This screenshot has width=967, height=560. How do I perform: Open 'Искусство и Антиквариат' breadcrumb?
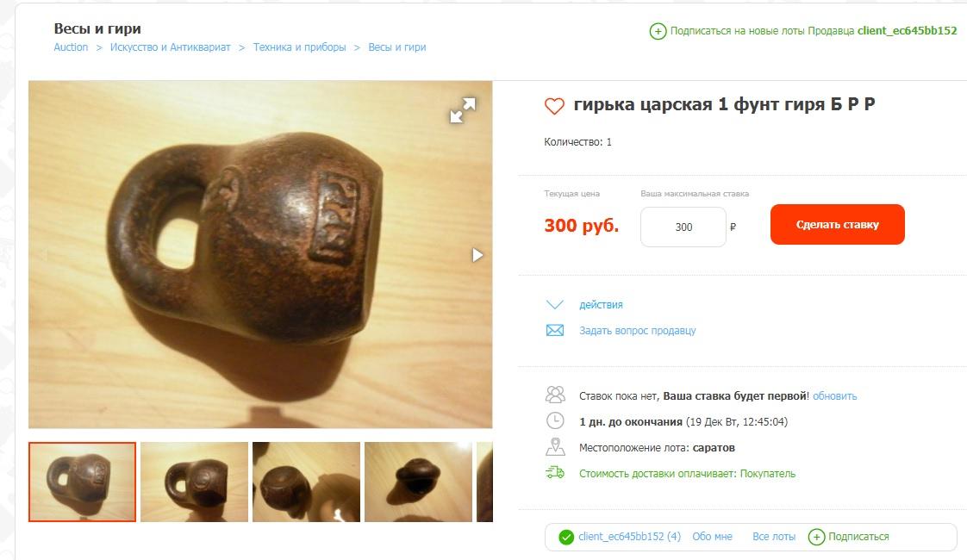[170, 47]
